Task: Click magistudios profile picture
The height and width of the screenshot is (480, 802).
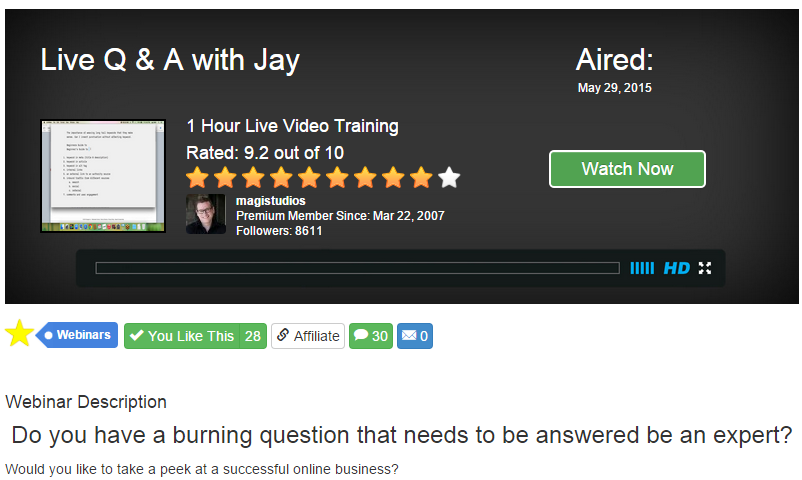Action: [206, 214]
